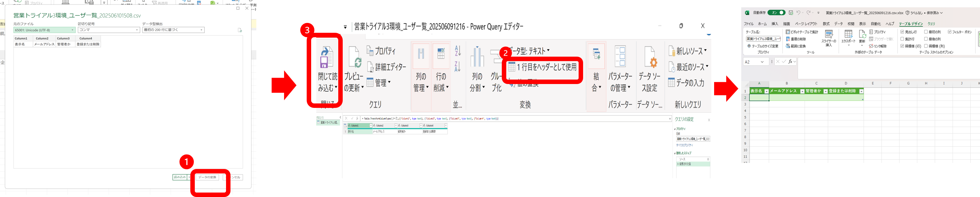Open the 元のファイル encoding dropdown
The width and height of the screenshot is (980, 197).
44,30
